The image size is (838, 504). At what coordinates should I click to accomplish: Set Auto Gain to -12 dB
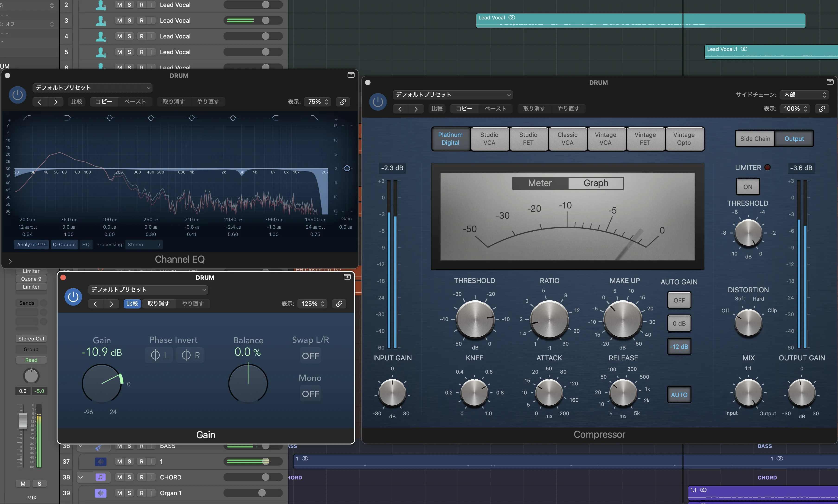[679, 347]
